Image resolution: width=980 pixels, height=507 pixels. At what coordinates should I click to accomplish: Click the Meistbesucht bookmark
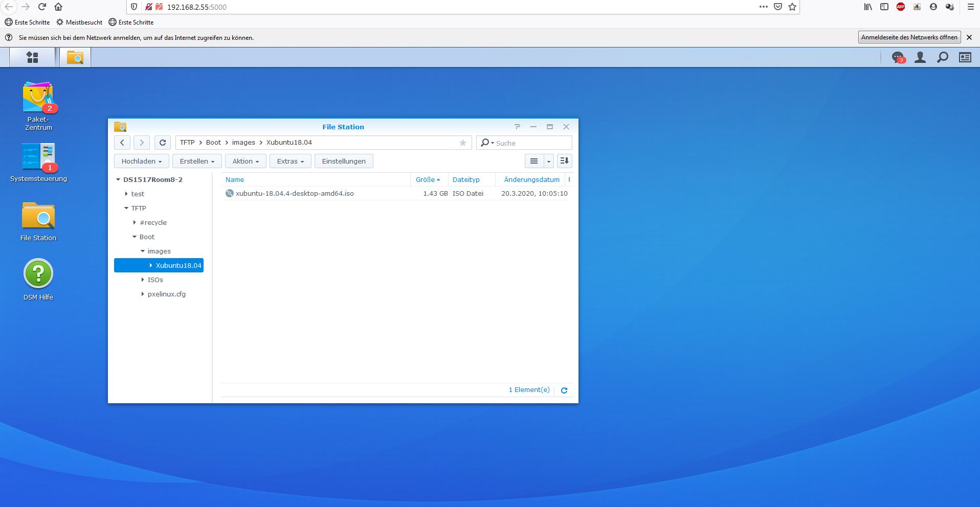(79, 22)
